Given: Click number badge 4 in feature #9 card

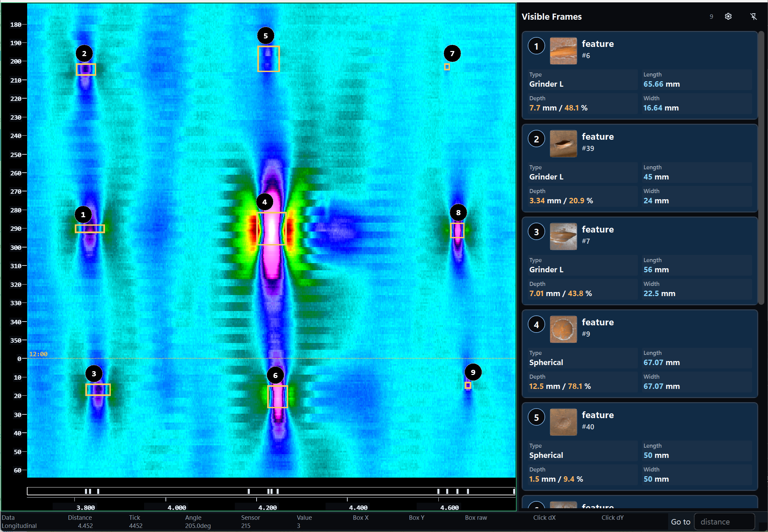Looking at the screenshot, I should coord(536,325).
